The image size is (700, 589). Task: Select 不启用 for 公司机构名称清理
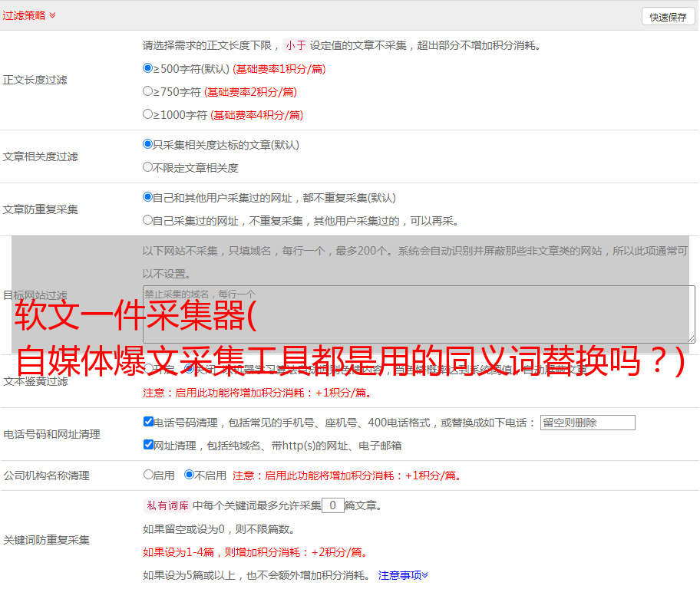click(190, 474)
